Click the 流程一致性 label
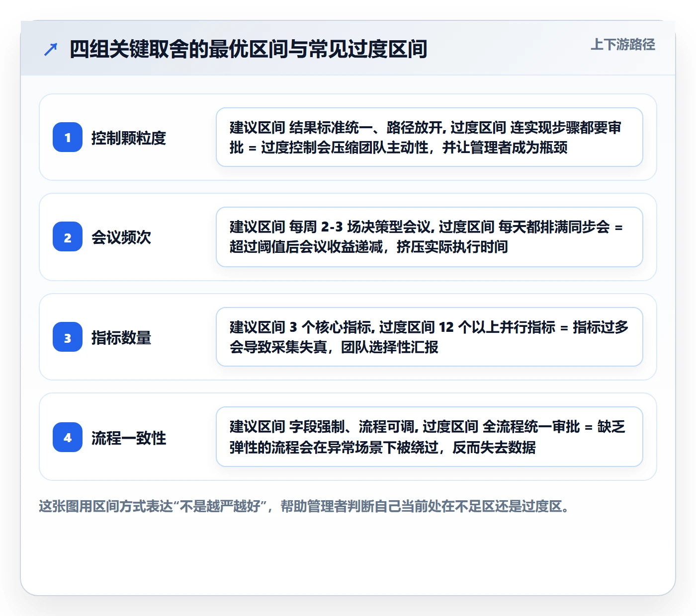 128,438
